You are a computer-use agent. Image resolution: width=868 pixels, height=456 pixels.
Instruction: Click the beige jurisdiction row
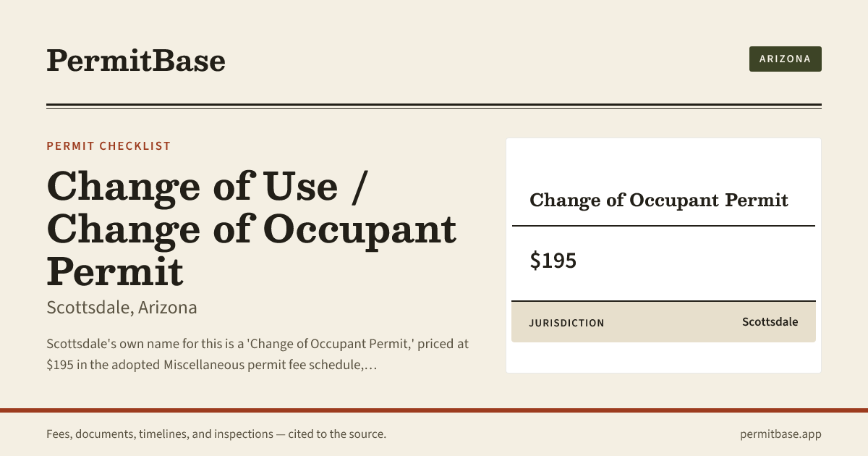[663, 322]
